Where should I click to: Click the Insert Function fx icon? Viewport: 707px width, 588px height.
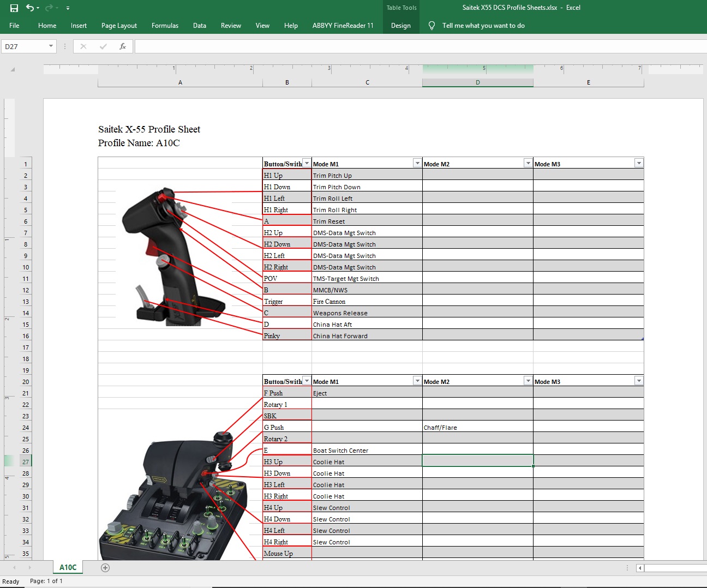(x=123, y=46)
